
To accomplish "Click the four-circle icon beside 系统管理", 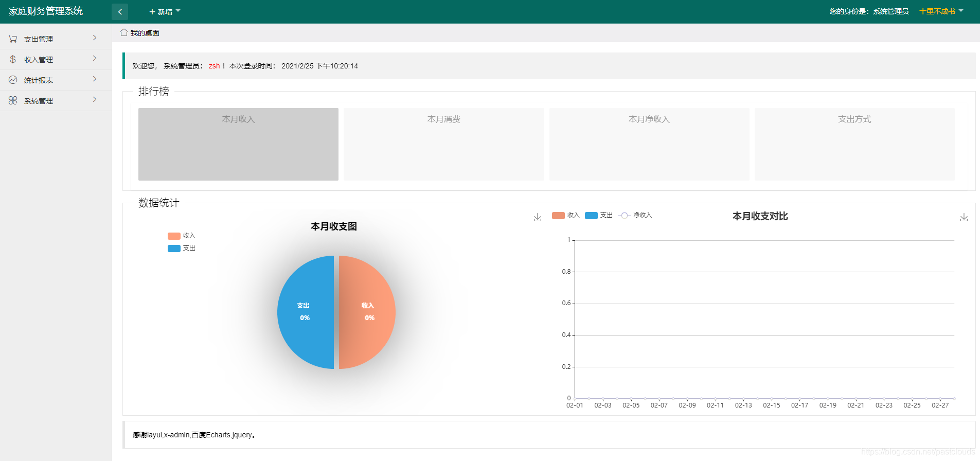I will point(13,101).
